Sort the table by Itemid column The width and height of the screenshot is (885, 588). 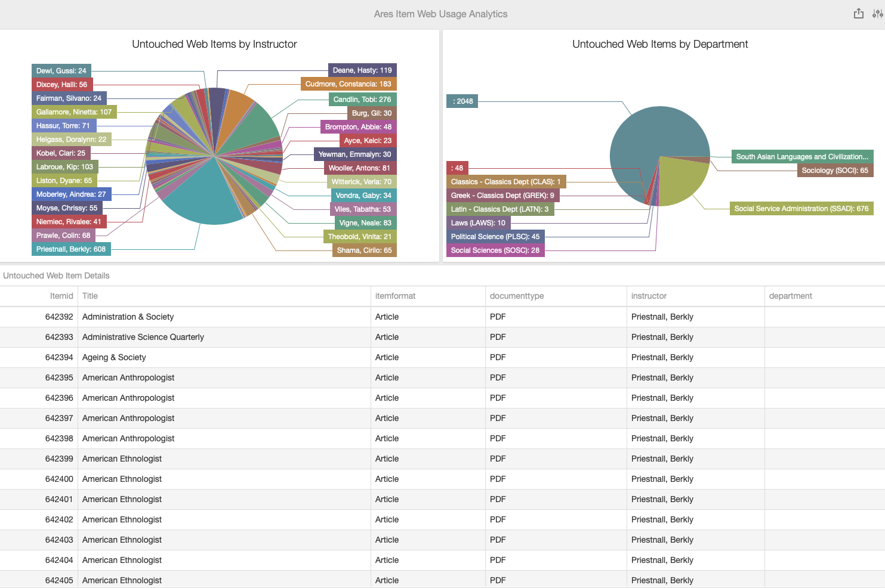(x=61, y=296)
